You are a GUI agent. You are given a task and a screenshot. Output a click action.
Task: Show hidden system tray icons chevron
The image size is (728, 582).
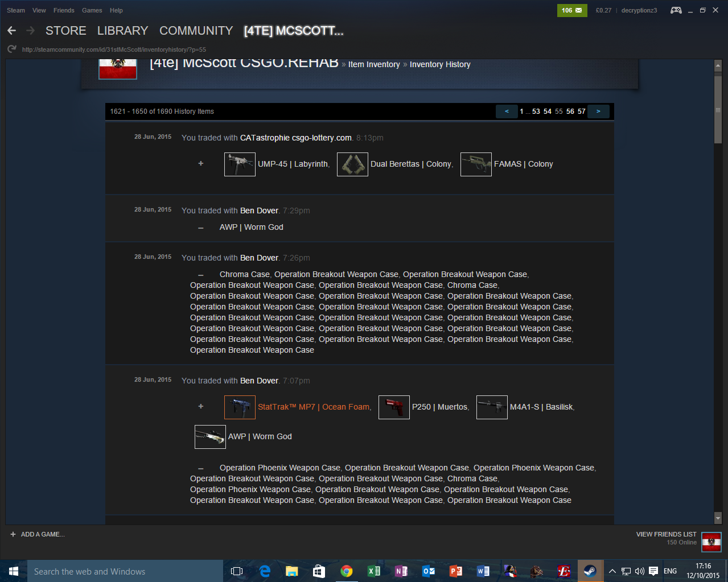[612, 571]
